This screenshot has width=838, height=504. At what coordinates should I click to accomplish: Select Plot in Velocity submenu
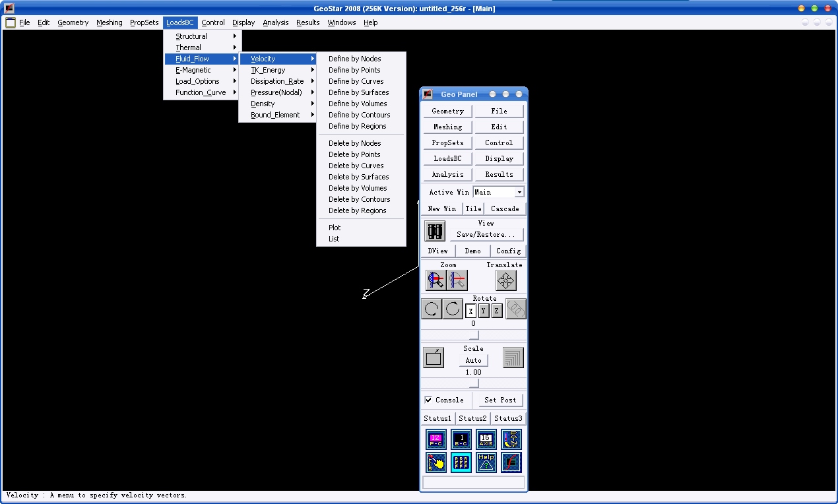click(x=361, y=228)
